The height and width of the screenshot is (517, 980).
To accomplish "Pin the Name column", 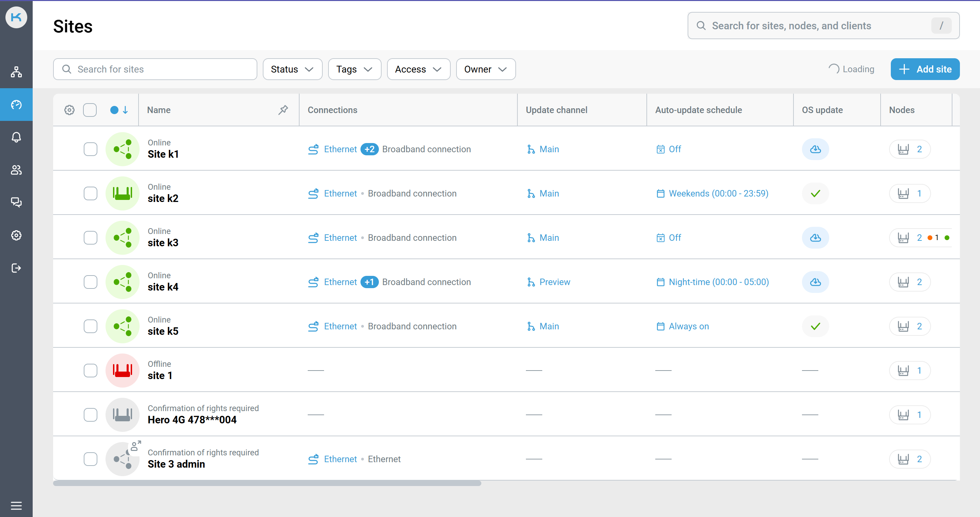I will tap(283, 110).
